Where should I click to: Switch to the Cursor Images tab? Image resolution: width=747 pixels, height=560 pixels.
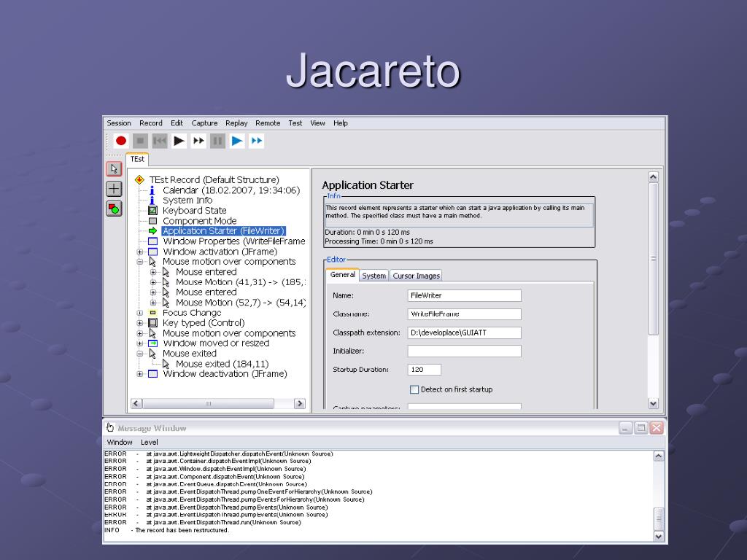pos(416,276)
